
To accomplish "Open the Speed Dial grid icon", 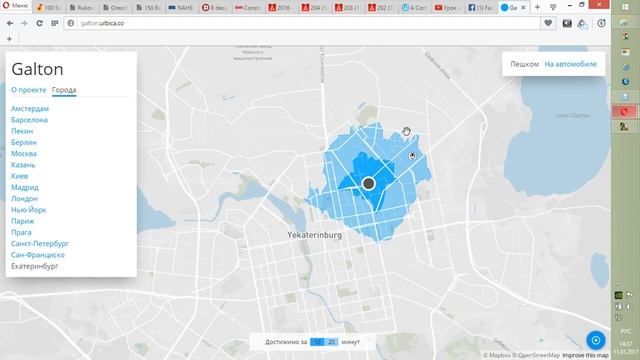I will point(55,23).
